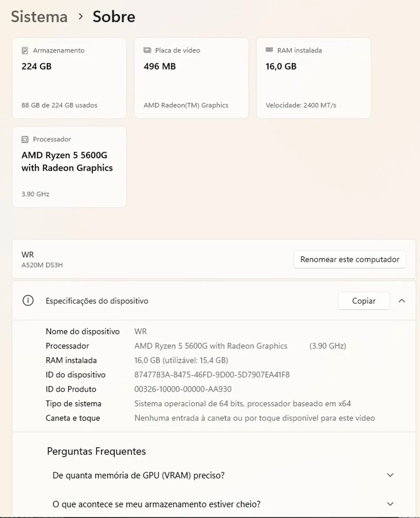Click the Sobre page title
Image resolution: width=420 pixels, height=518 pixels.
coord(114,17)
